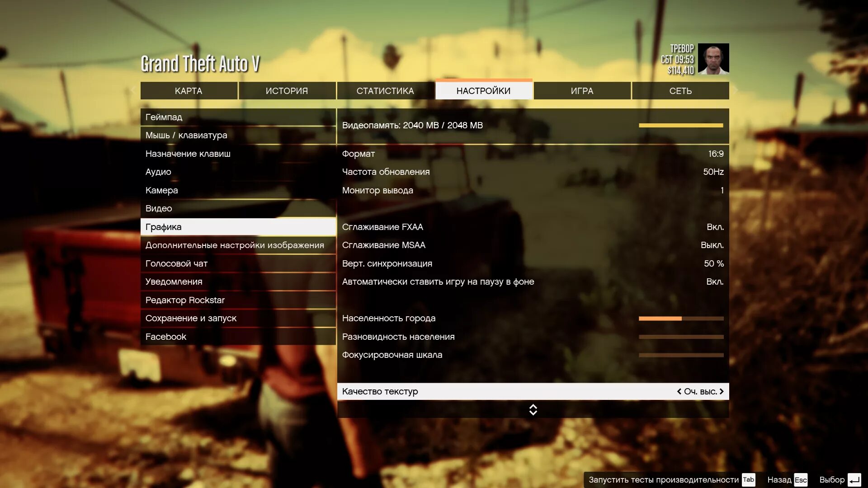Select the Монитор вывода row
The height and width of the screenshot is (488, 868).
[x=533, y=190]
